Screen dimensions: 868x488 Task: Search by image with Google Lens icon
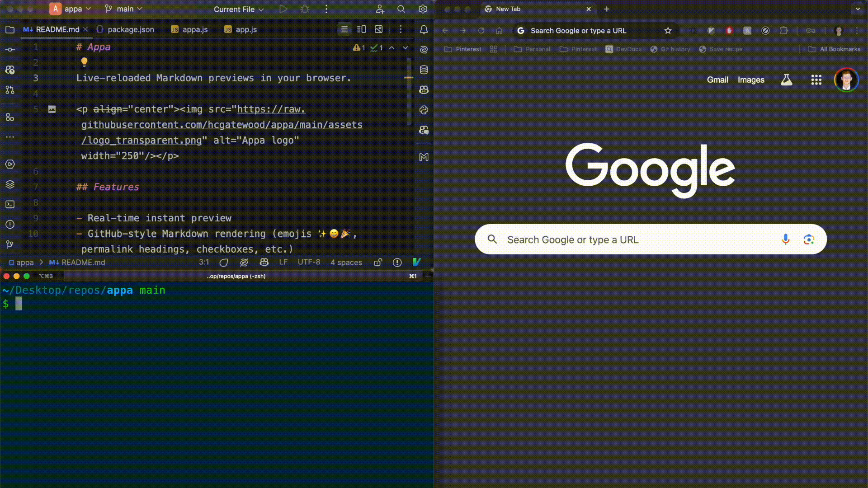tap(809, 239)
